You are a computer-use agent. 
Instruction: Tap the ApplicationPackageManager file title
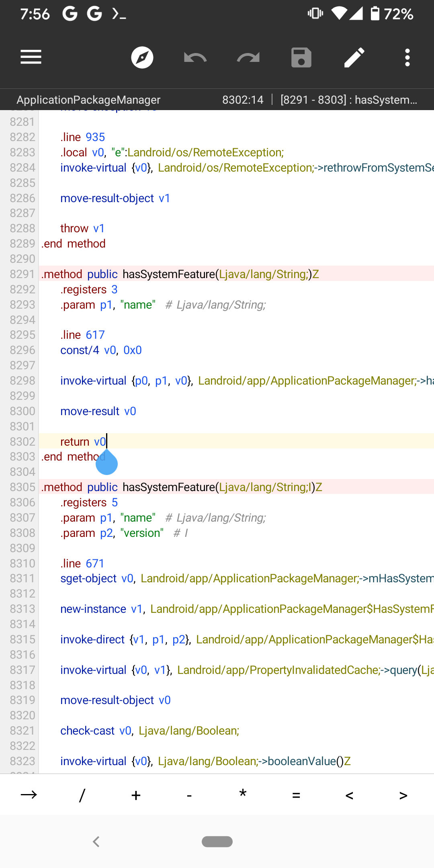(88, 100)
